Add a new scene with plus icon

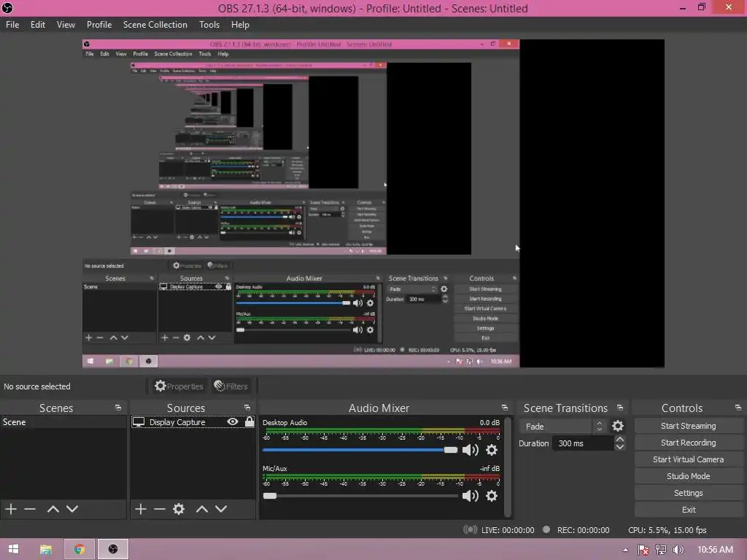coord(11,509)
